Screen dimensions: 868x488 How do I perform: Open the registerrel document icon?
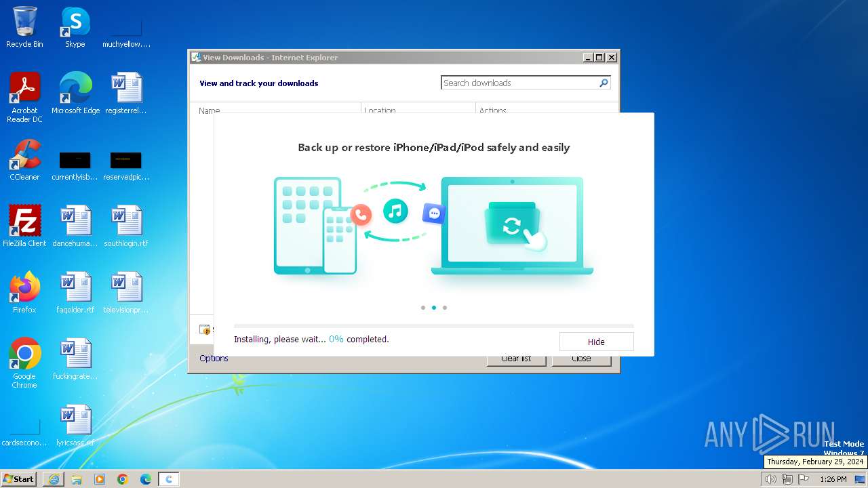click(126, 94)
